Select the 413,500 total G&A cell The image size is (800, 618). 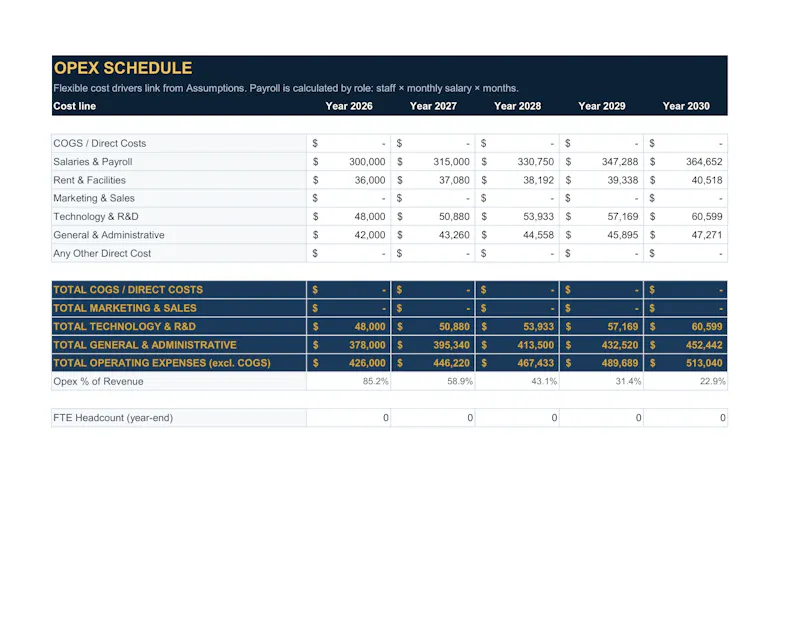point(517,345)
